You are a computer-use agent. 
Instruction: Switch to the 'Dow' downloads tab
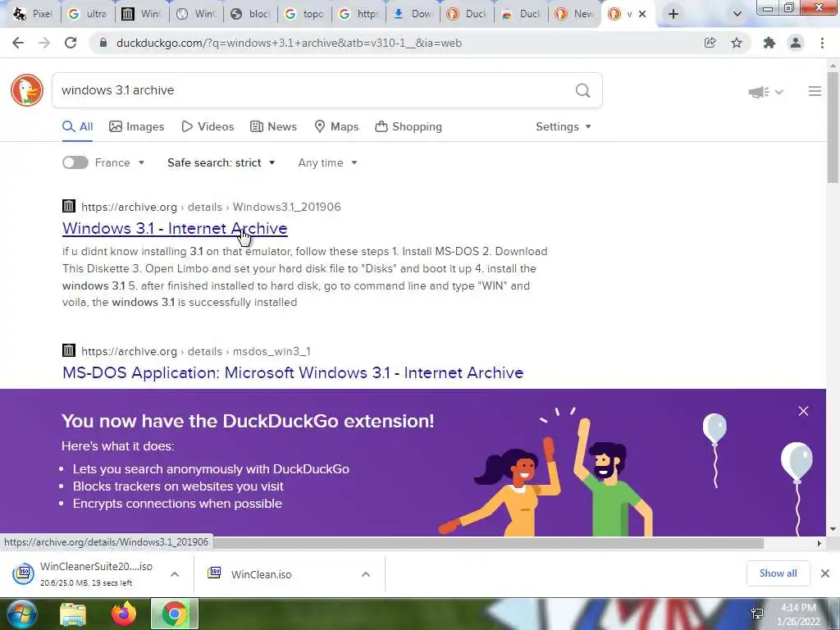[x=413, y=14]
